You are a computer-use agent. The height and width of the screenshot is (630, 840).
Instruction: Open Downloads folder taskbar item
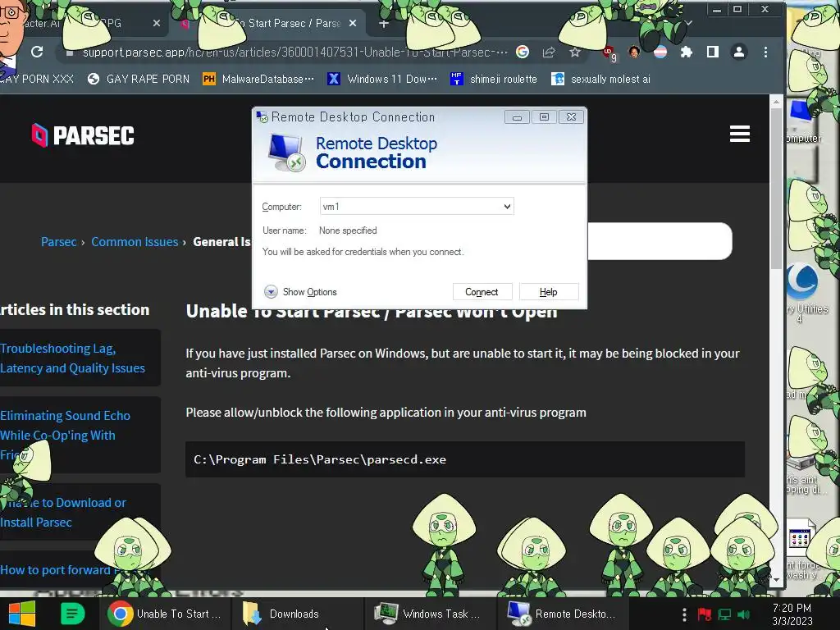[x=297, y=614]
